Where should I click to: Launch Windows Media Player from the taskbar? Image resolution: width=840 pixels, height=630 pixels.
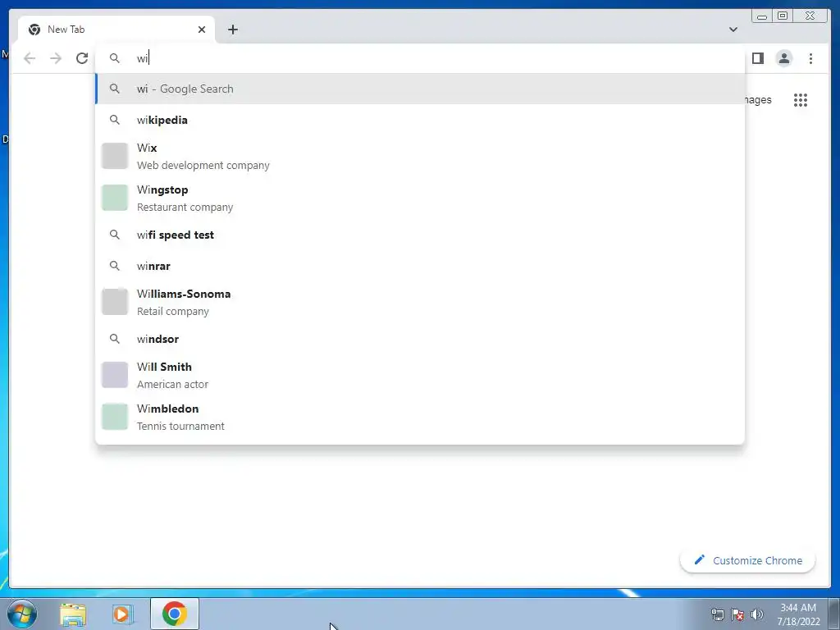[123, 614]
